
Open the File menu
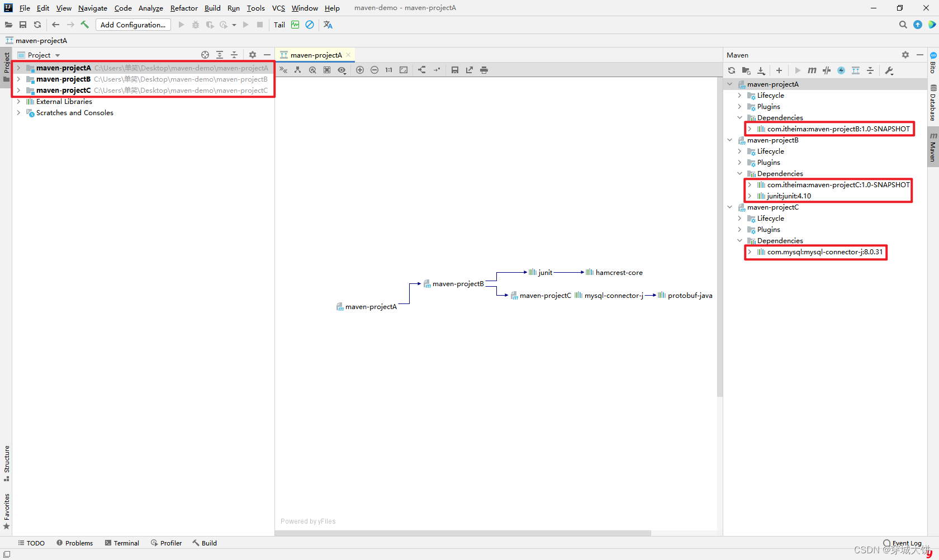25,8
